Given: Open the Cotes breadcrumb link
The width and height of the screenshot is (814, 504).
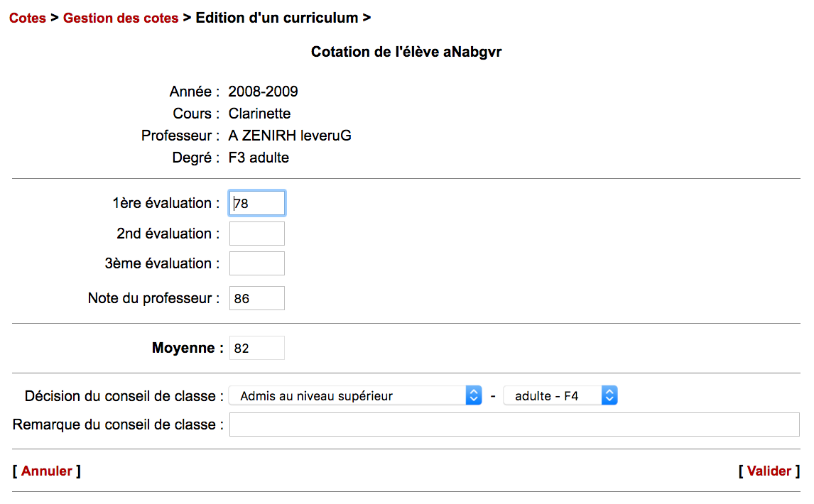Looking at the screenshot, I should (28, 18).
